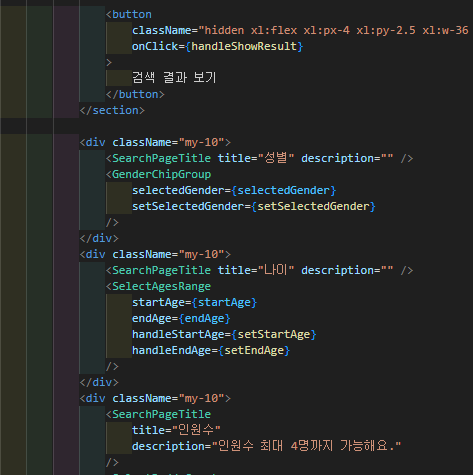Click the "인원수 최대 4명까지 가능해요." description string
This screenshot has width=473, height=475.
(306, 446)
